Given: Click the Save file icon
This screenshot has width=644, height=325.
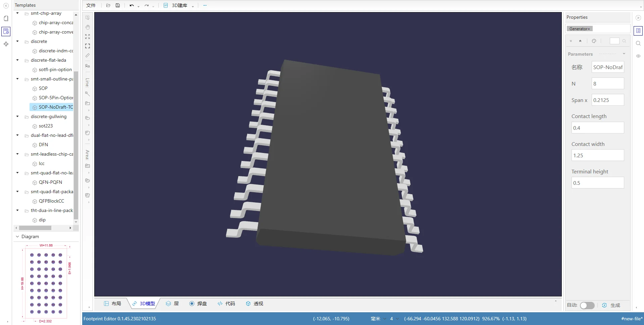Looking at the screenshot, I should pos(117,5).
